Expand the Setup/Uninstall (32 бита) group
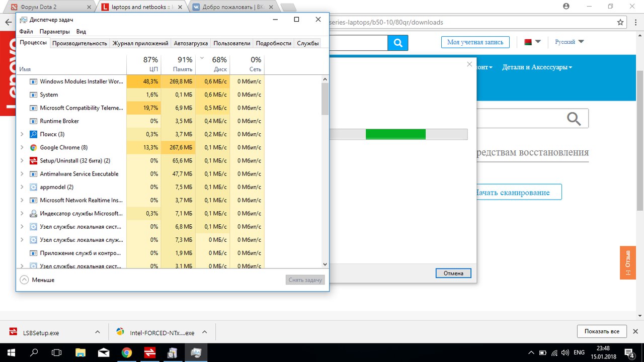This screenshot has height=362, width=644. tap(22, 160)
